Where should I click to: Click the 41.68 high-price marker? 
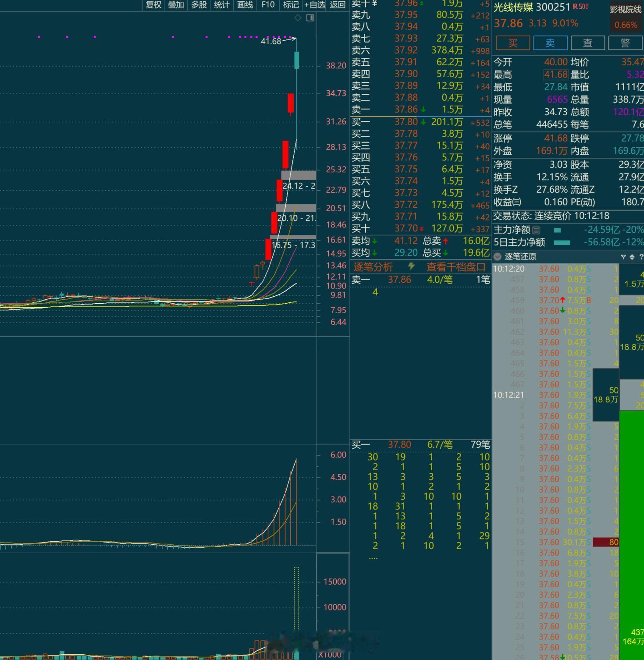[271, 41]
